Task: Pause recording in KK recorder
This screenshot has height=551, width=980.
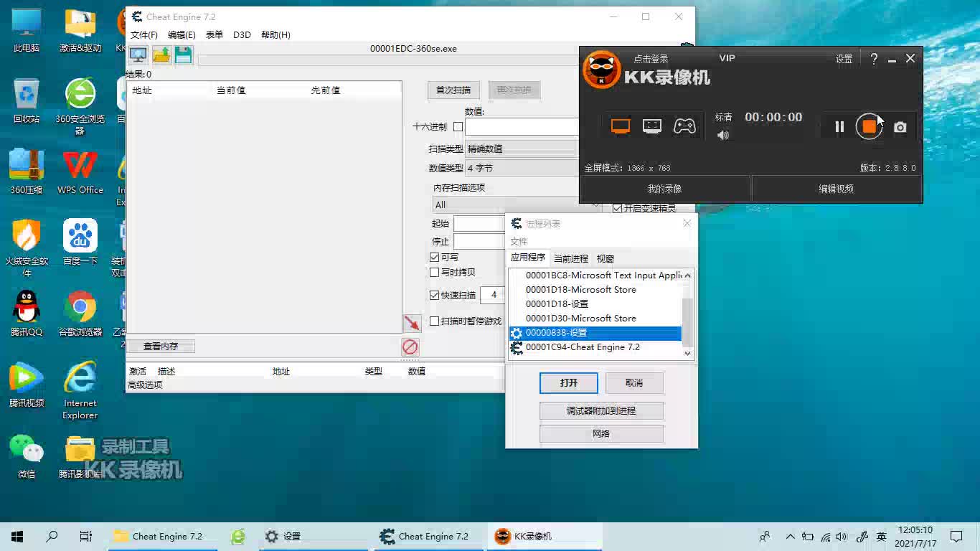Action: coord(839,127)
